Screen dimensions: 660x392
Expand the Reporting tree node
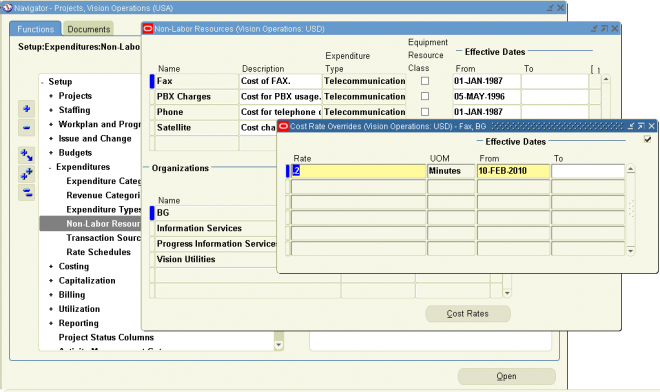pyautogui.click(x=51, y=323)
